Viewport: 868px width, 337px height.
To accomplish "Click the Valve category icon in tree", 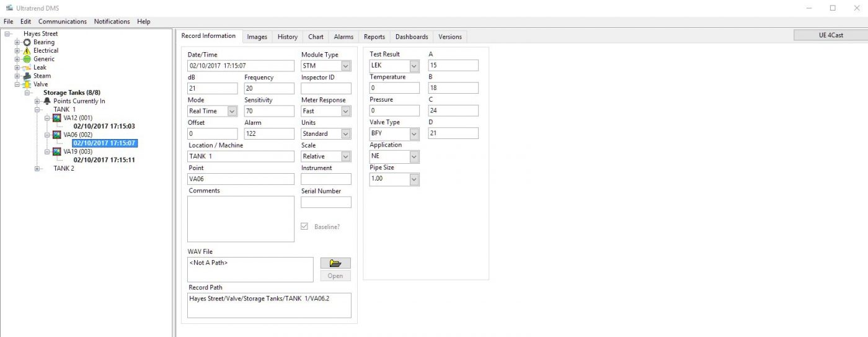I will coord(27,84).
